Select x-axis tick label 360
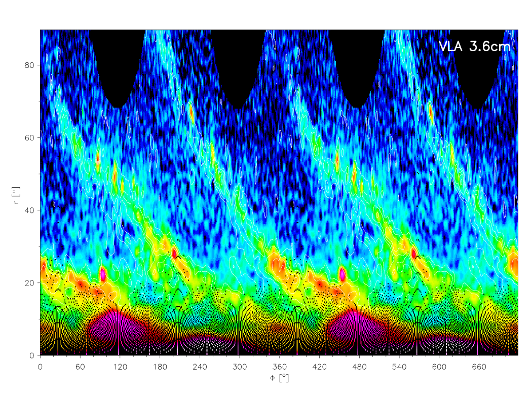This screenshot has width=532, height=395. [280, 367]
